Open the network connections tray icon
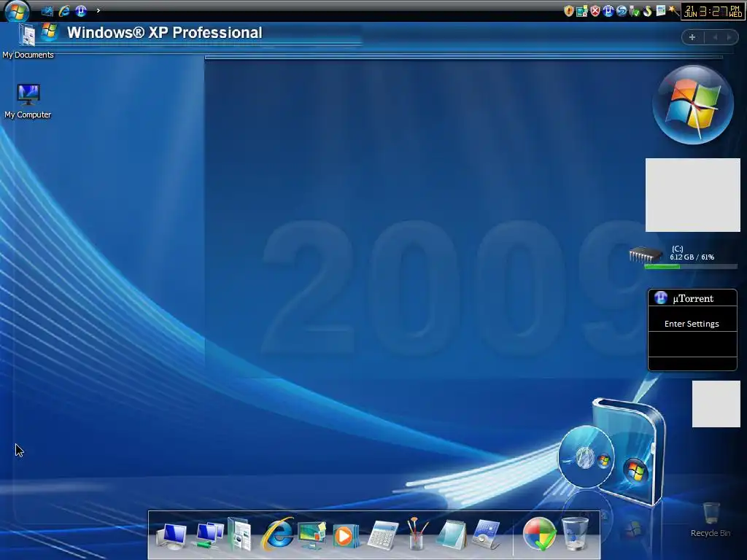The image size is (747, 560). pos(581,11)
